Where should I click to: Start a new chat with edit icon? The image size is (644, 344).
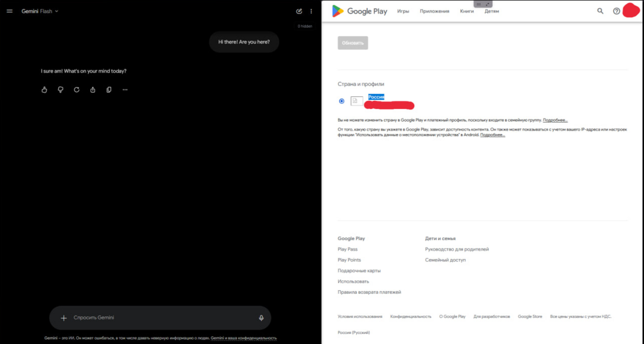299,11
